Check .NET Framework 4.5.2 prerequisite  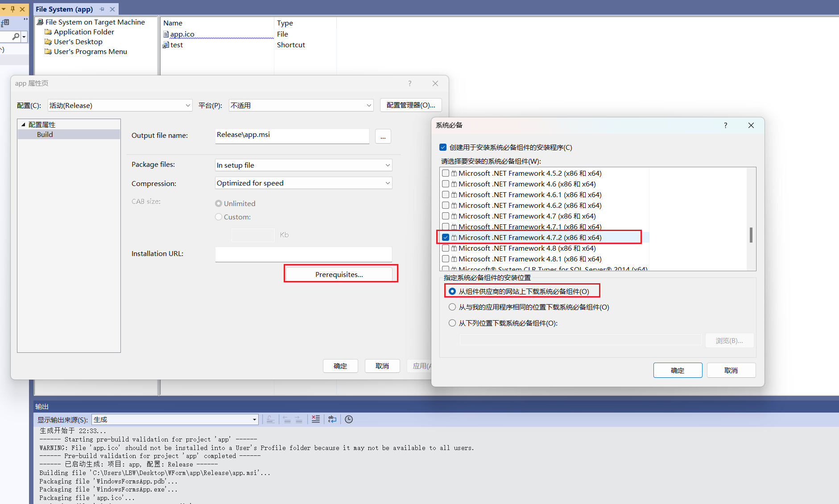(x=446, y=173)
